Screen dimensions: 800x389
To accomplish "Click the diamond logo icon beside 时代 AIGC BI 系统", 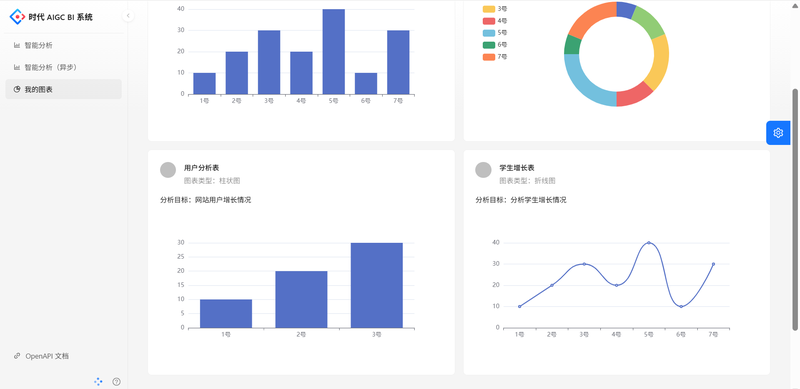I will (17, 17).
